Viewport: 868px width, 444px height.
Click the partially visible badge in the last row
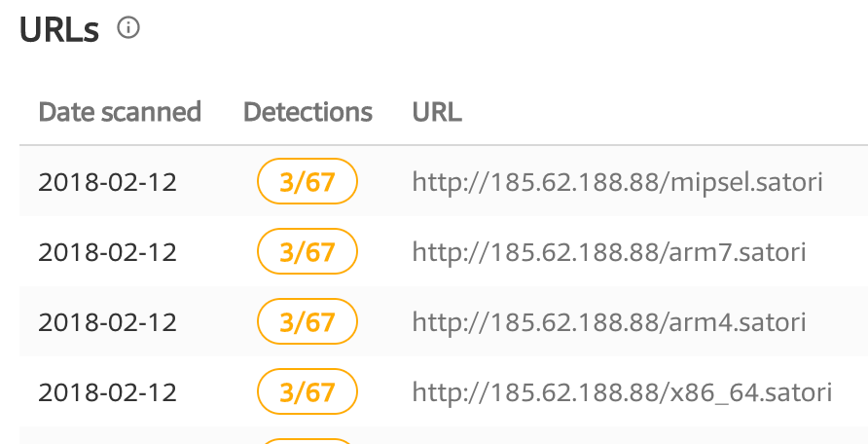coord(307,441)
